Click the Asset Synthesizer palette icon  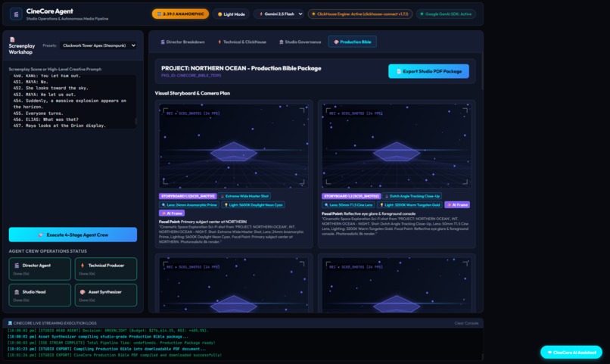coord(82,292)
